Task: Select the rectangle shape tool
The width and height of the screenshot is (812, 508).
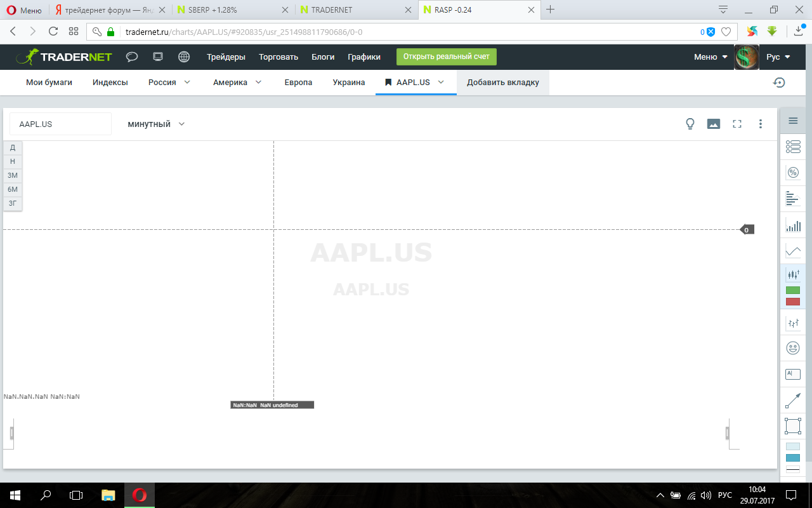Action: click(793, 425)
